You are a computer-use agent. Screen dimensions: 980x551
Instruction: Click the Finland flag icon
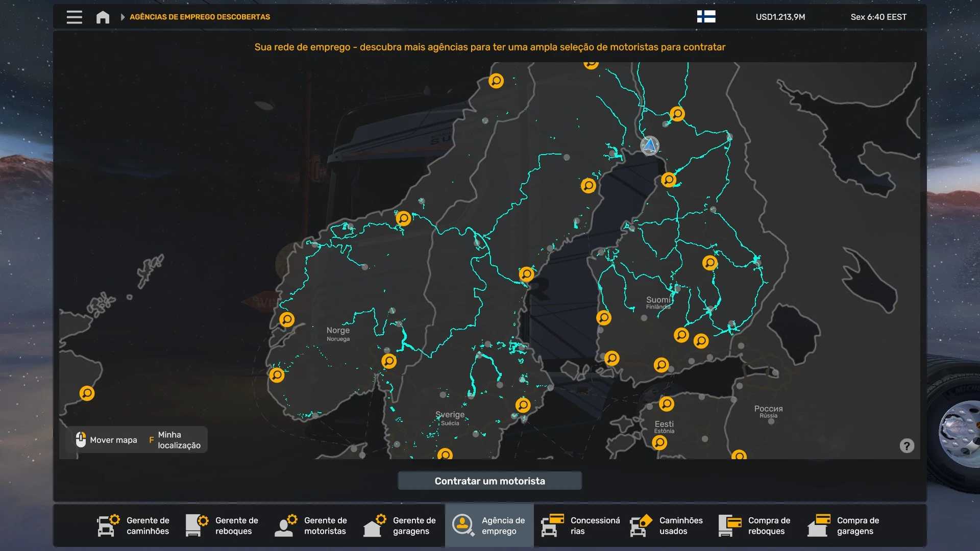(x=706, y=17)
